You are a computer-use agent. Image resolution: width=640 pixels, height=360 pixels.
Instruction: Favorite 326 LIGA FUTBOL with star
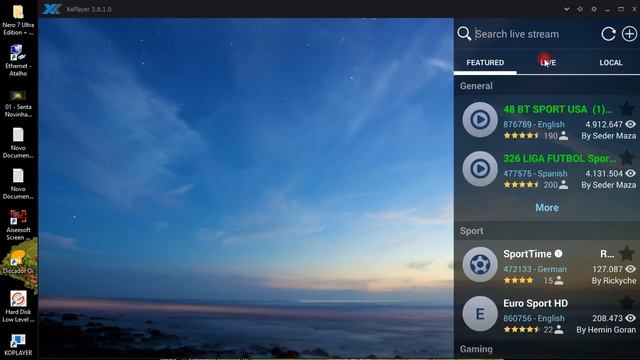pos(627,158)
